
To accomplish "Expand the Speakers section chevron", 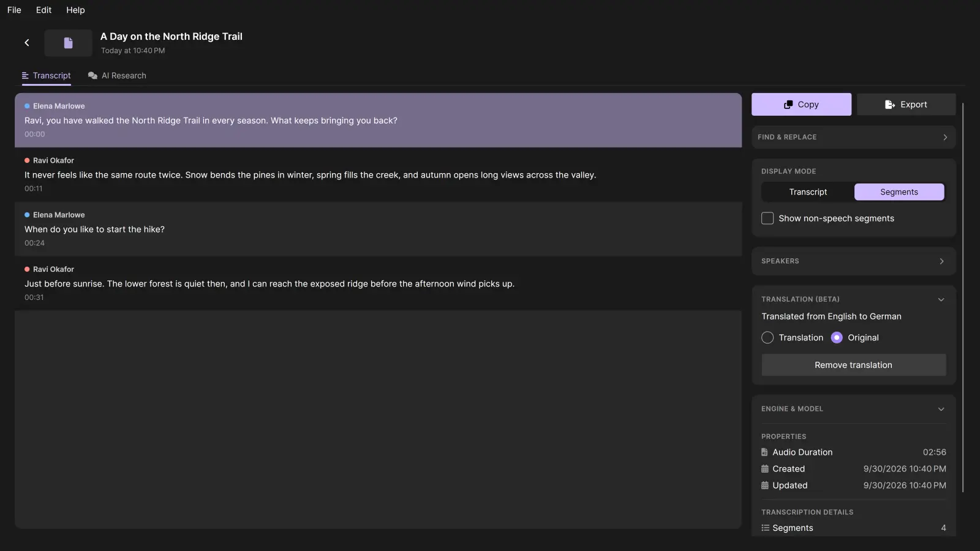I will click(941, 261).
